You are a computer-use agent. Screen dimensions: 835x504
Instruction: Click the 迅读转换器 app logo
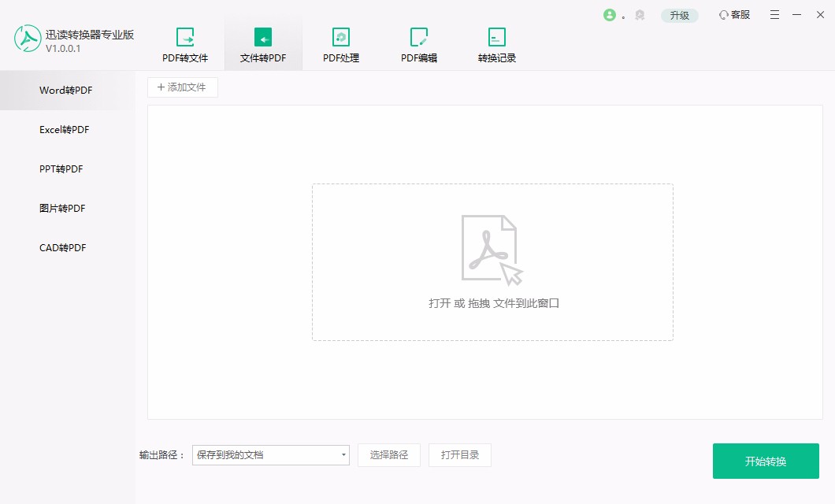click(x=26, y=37)
